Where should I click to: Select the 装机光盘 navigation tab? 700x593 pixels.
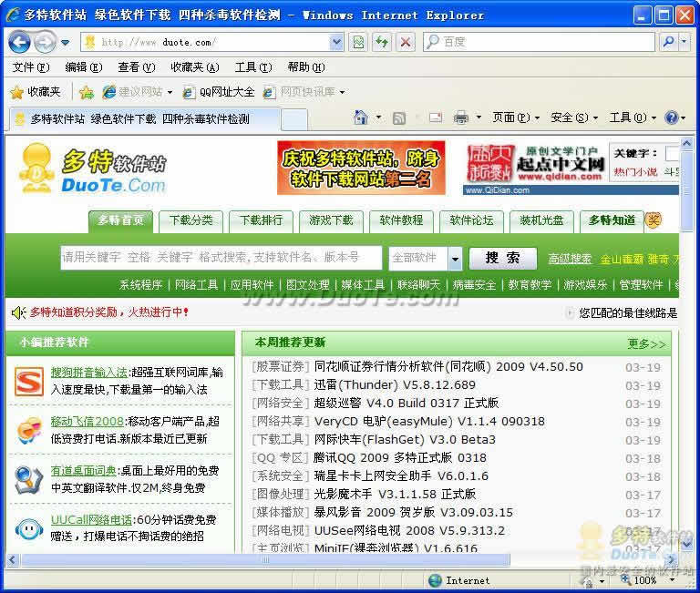tap(541, 220)
